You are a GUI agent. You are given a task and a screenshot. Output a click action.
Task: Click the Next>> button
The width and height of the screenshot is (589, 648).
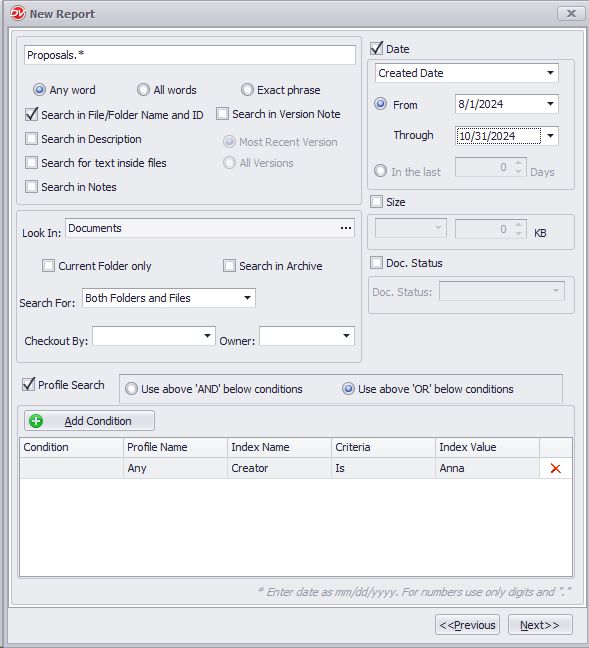click(x=540, y=625)
